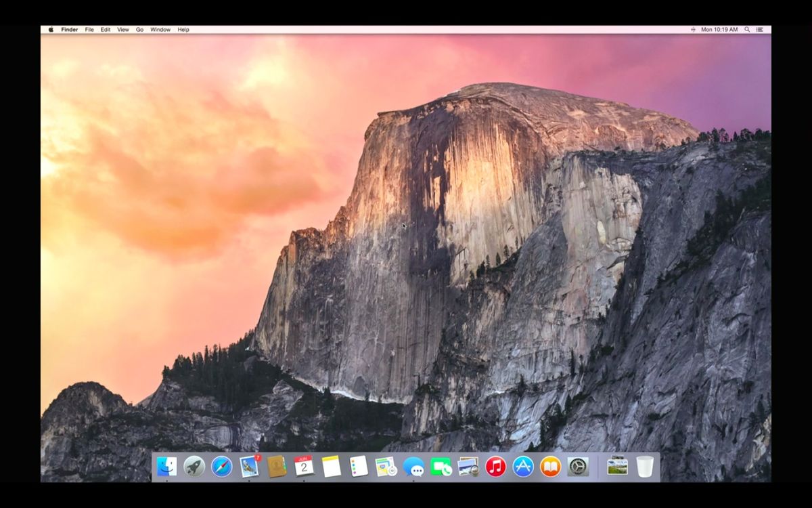This screenshot has width=812, height=508.
Task: Open the Go menu
Action: pos(139,29)
